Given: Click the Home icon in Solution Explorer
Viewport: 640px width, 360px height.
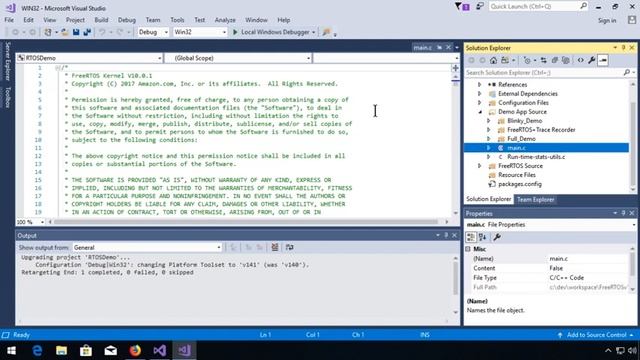Looking at the screenshot, I should pos(493,60).
